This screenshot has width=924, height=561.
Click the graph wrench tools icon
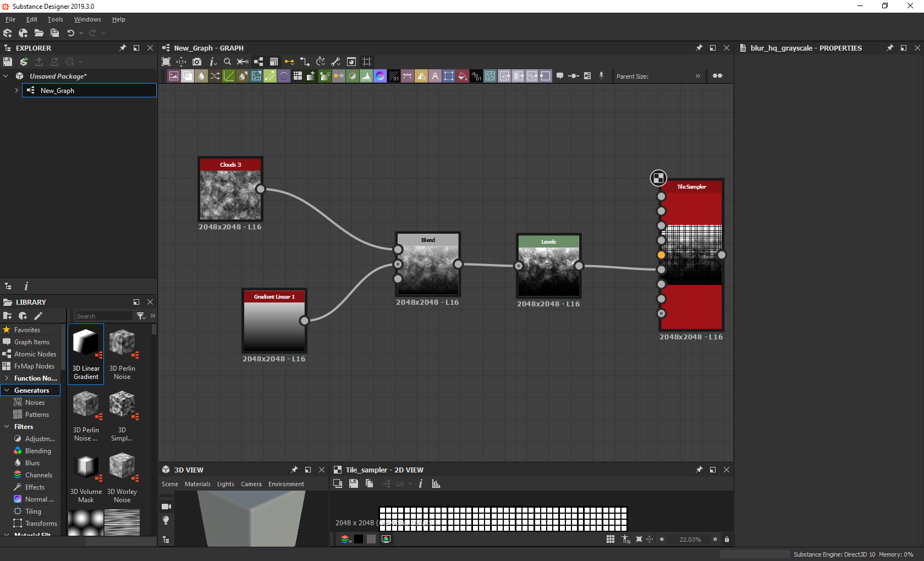pyautogui.click(x=335, y=62)
